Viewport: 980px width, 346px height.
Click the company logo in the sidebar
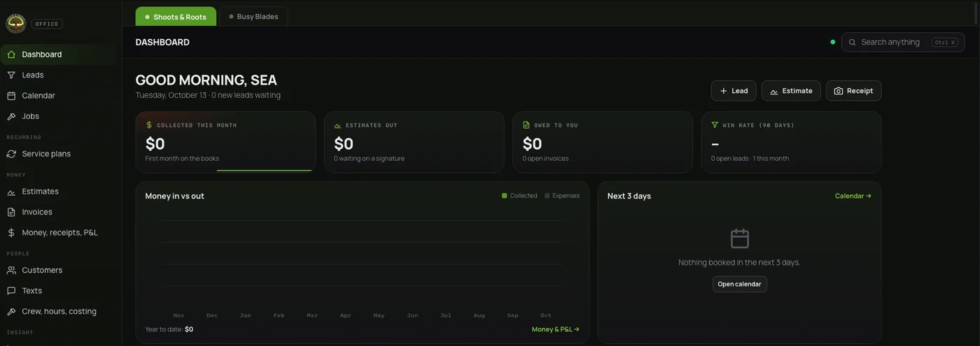pyautogui.click(x=15, y=24)
